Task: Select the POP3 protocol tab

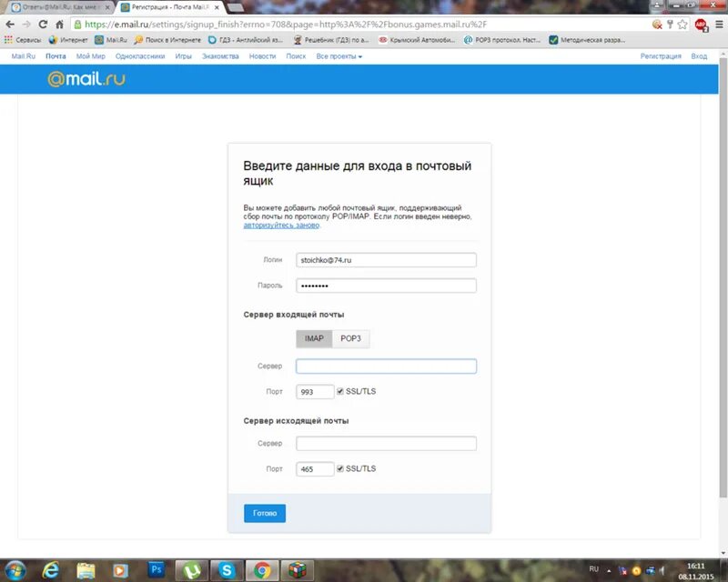Action: pyautogui.click(x=350, y=339)
